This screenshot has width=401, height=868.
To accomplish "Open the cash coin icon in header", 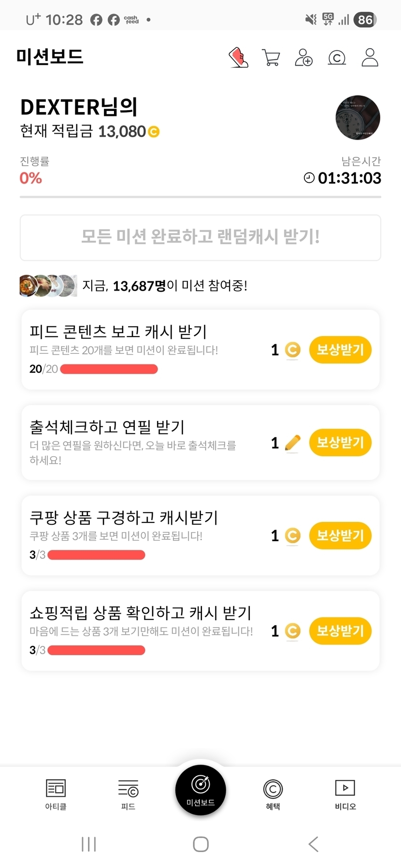I will 337,58.
